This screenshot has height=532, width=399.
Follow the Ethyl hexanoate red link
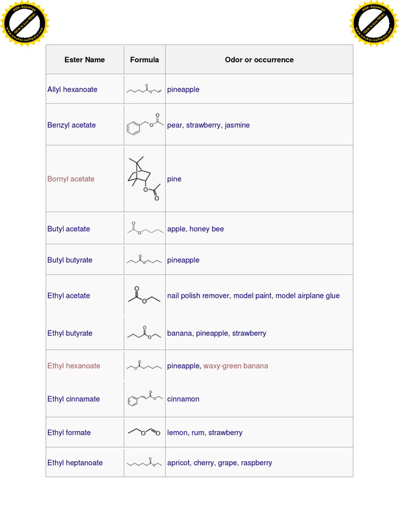(74, 366)
